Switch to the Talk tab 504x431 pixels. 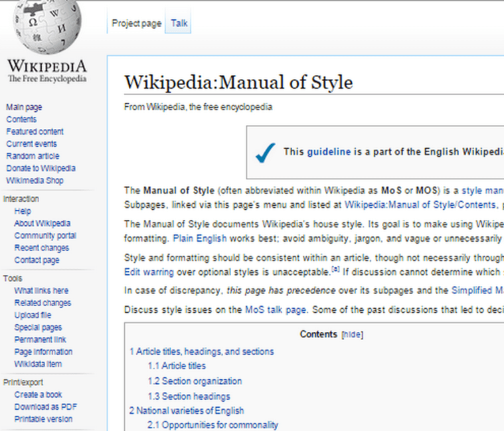[179, 23]
